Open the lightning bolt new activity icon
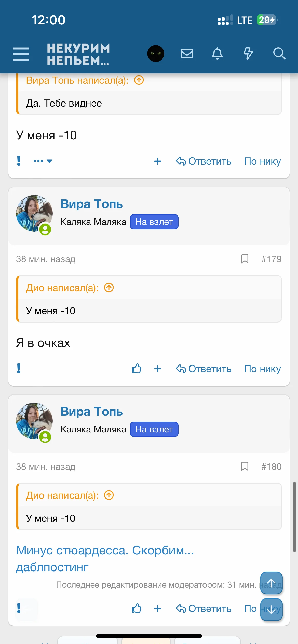298x644 pixels. pyautogui.click(x=248, y=54)
